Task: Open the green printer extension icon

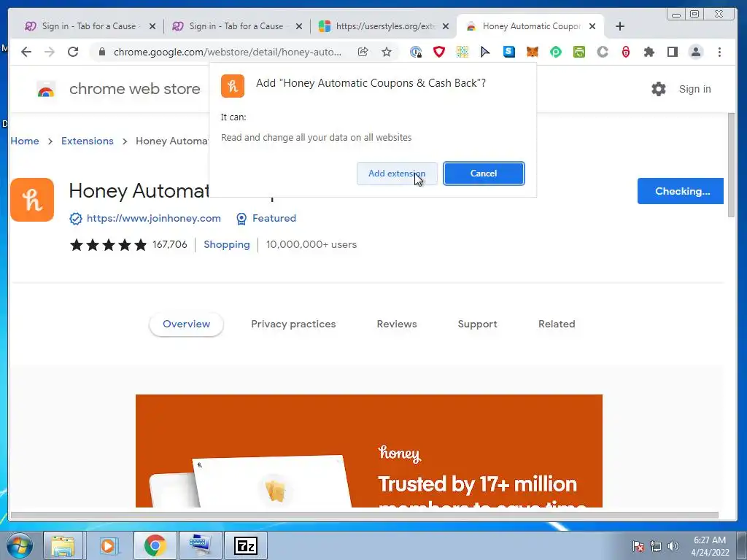Action: pyautogui.click(x=578, y=52)
